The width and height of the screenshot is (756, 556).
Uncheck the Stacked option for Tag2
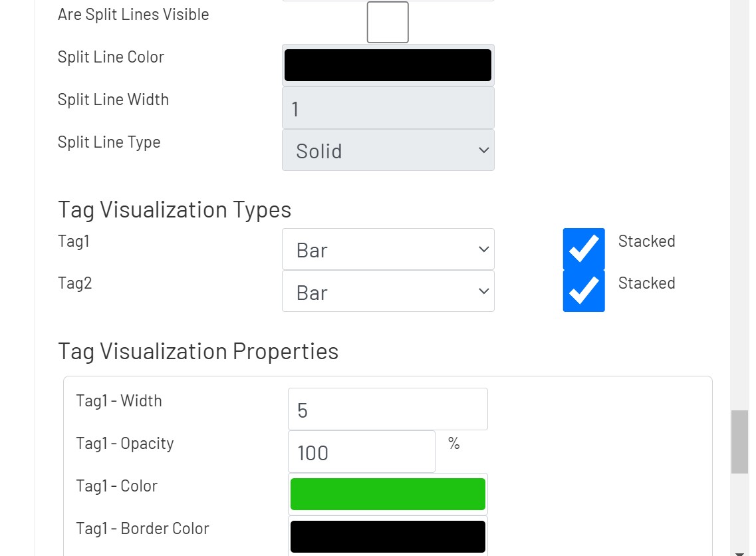pyautogui.click(x=583, y=291)
